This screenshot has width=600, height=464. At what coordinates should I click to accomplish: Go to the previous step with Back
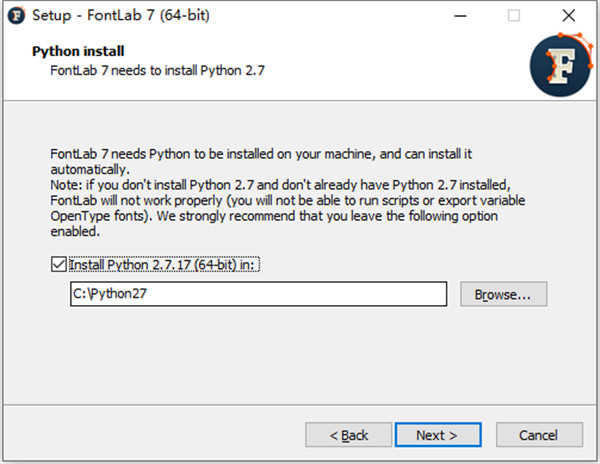coord(349,435)
